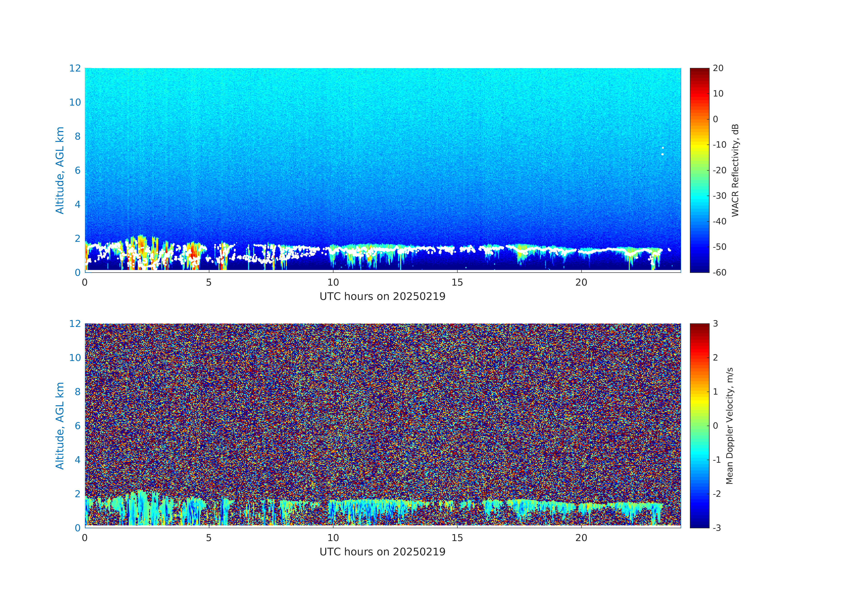
Task: Click the velocity colorbar tick labeled -3
Action: coord(716,528)
